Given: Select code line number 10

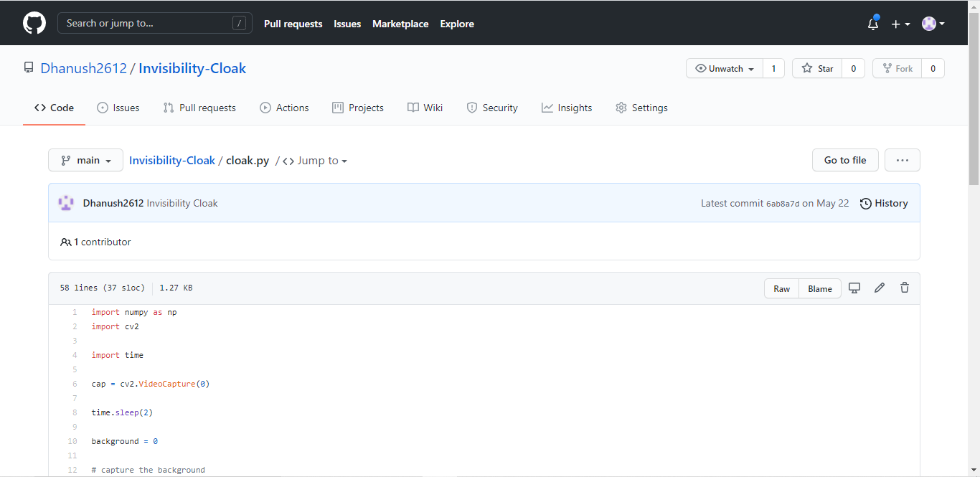Looking at the screenshot, I should coord(72,441).
